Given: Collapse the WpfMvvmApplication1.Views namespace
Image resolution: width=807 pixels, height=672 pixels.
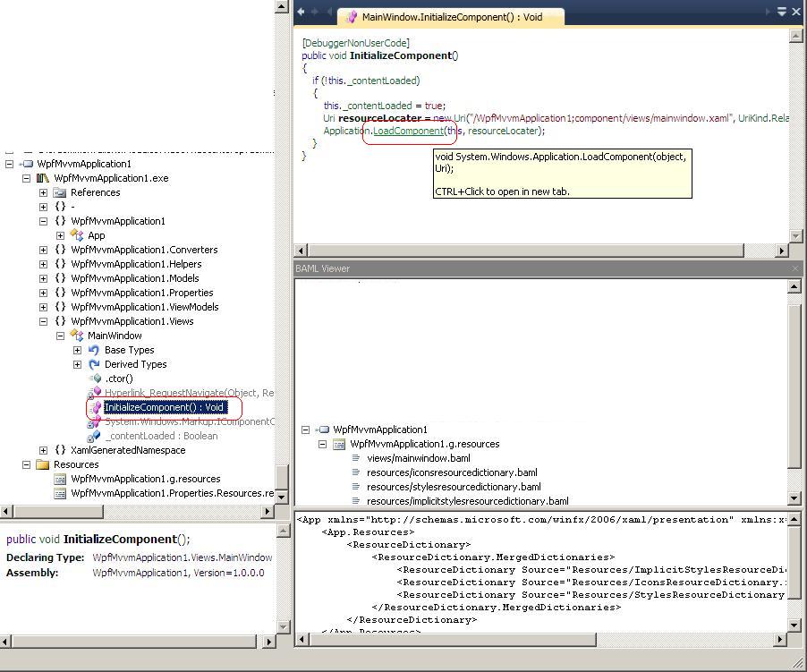Looking at the screenshot, I should 43,321.
